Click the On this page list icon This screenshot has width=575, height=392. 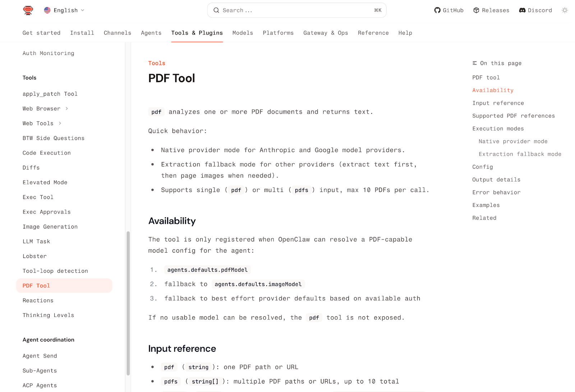(474, 63)
